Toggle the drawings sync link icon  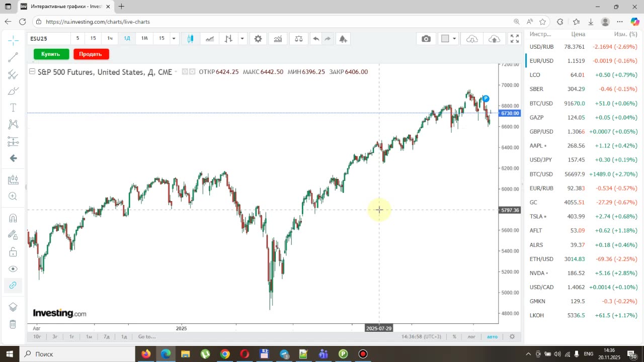13,285
